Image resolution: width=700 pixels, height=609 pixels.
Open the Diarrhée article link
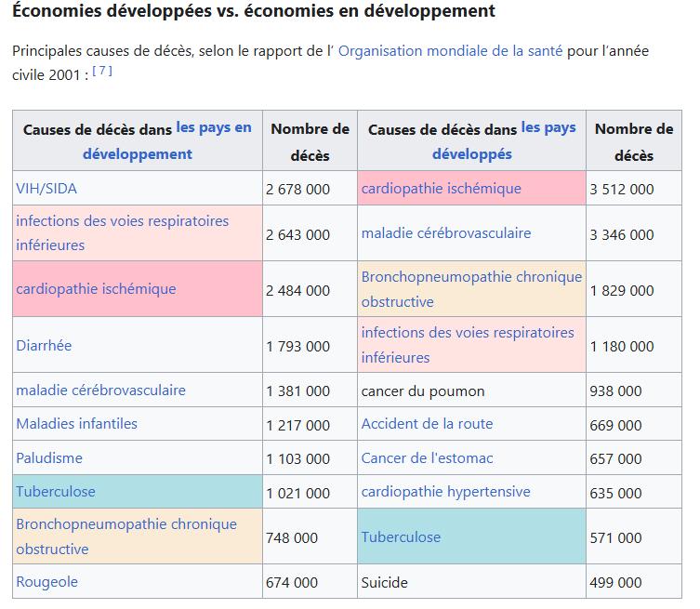(x=44, y=345)
